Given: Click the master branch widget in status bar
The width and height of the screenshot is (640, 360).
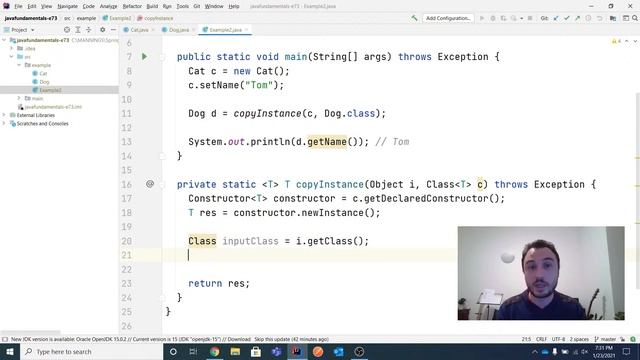Looking at the screenshot, I should click(605, 339).
